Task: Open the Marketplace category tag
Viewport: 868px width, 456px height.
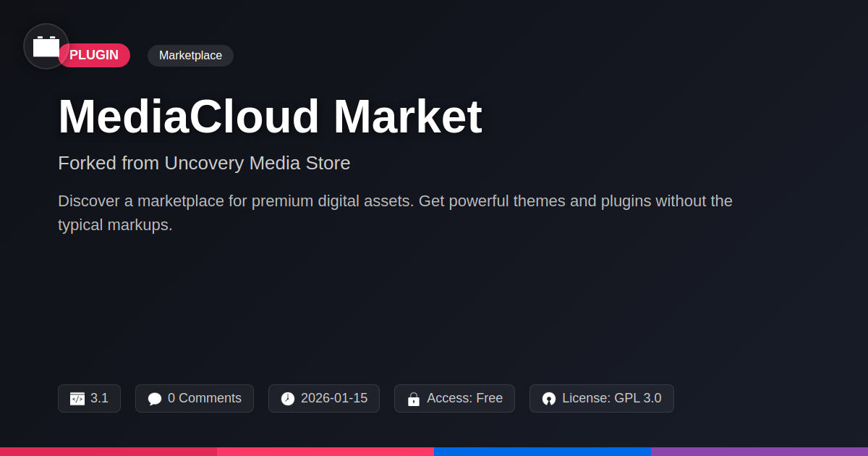Action: tap(190, 56)
